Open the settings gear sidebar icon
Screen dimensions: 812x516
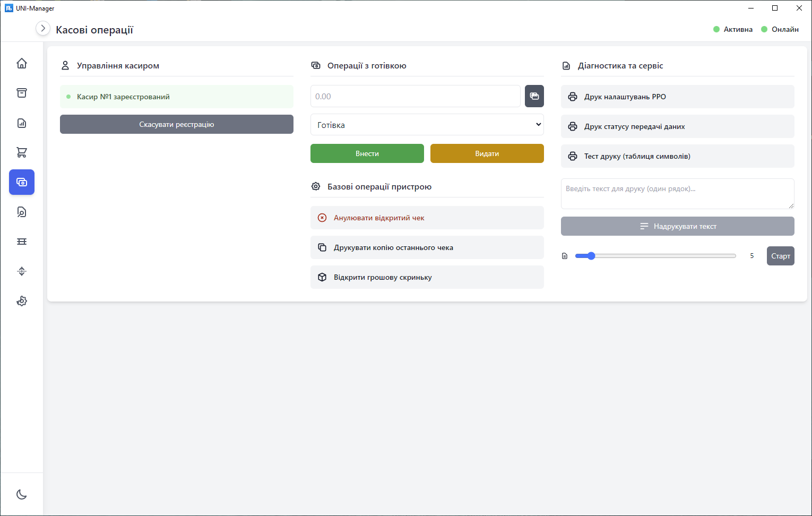point(22,301)
